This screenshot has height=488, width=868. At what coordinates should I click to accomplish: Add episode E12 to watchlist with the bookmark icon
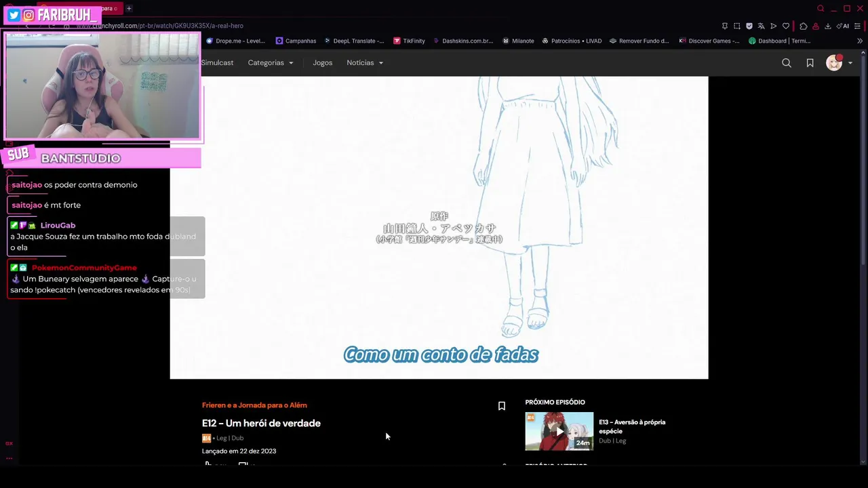(502, 406)
